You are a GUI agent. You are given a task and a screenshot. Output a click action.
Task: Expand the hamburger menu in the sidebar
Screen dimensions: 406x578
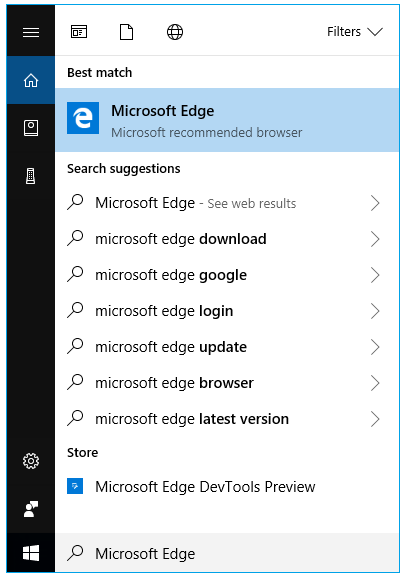(x=31, y=32)
